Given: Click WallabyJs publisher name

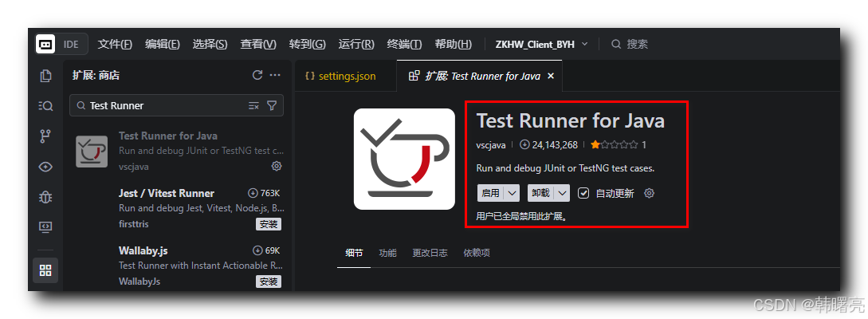Looking at the screenshot, I should point(139,282).
